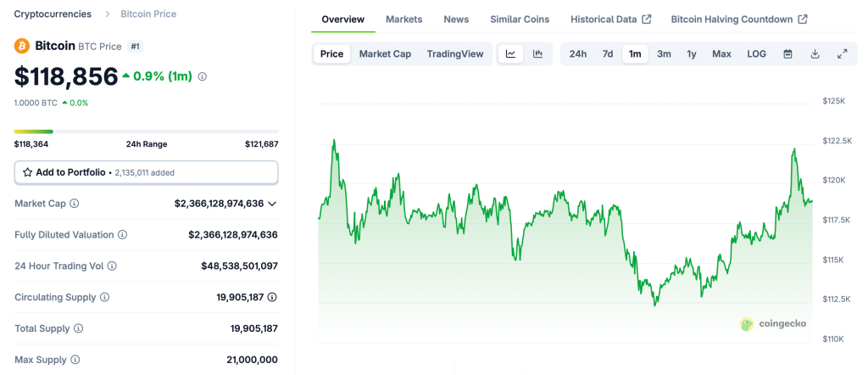This screenshot has width=868, height=375.
Task: Select the Max time range
Action: (x=721, y=53)
